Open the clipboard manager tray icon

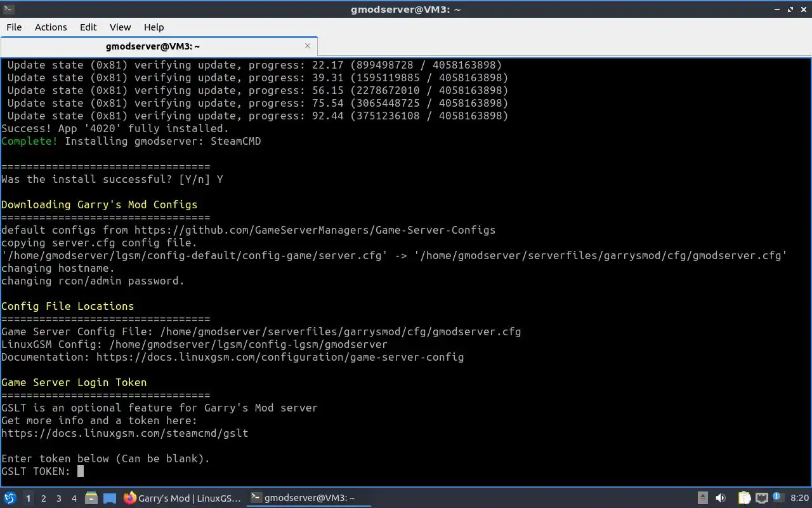tap(744, 498)
